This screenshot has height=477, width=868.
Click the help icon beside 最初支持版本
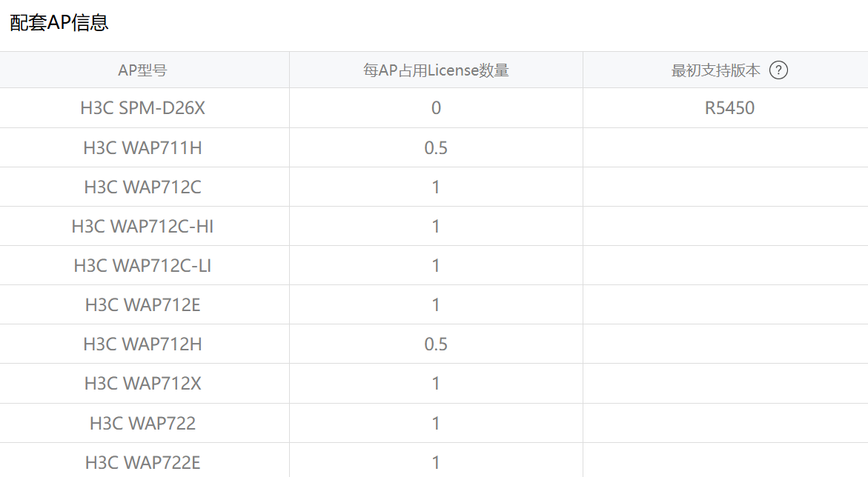(x=778, y=70)
